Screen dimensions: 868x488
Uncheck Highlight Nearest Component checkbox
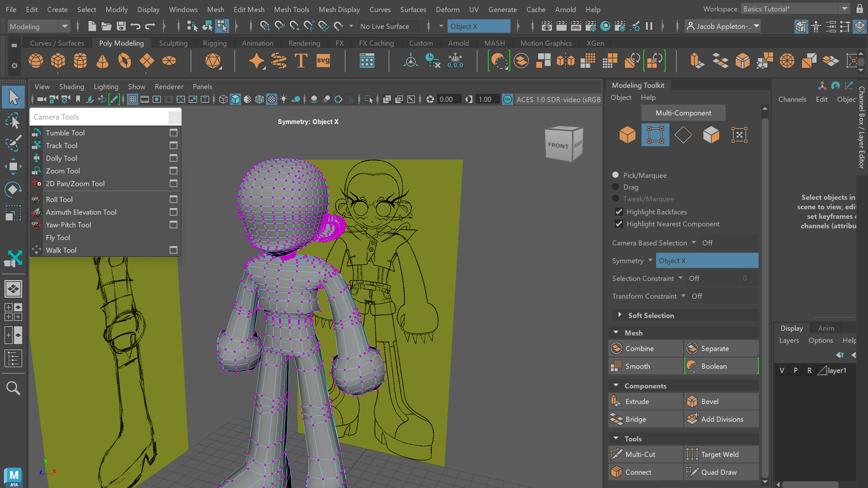tap(619, 224)
